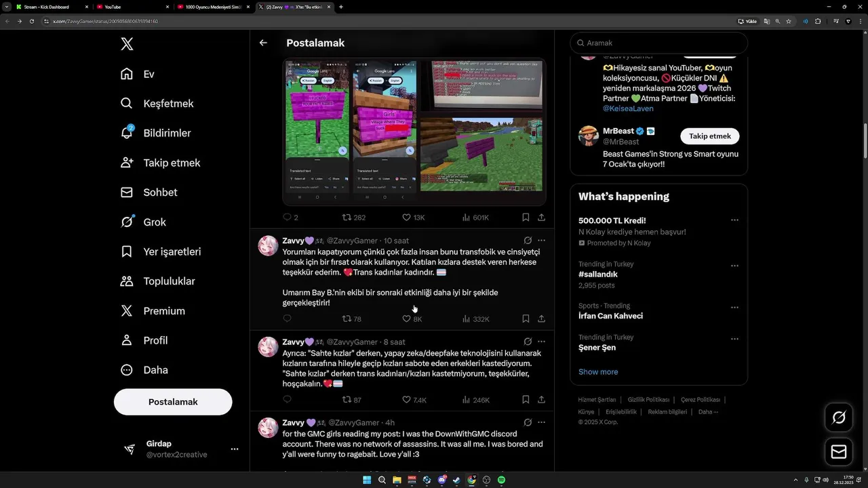Click the Aramak search field
Viewport: 868px width, 488px height.
(658, 43)
